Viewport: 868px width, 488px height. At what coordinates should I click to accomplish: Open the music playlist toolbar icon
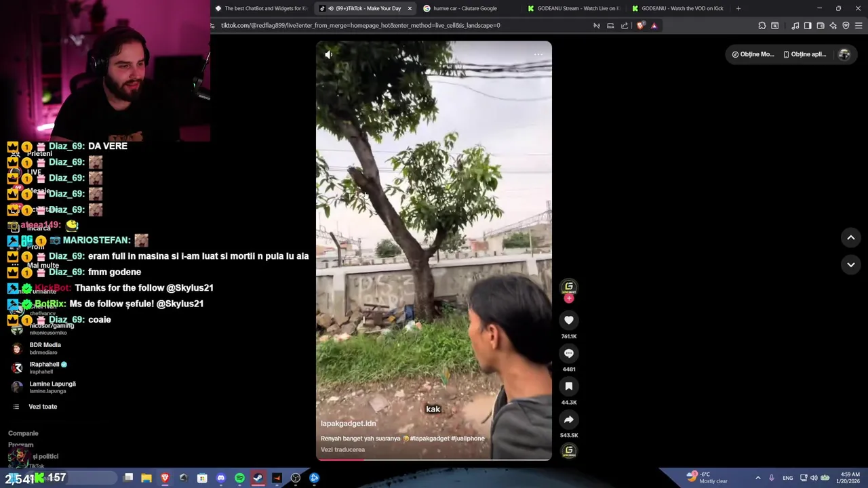click(x=795, y=26)
